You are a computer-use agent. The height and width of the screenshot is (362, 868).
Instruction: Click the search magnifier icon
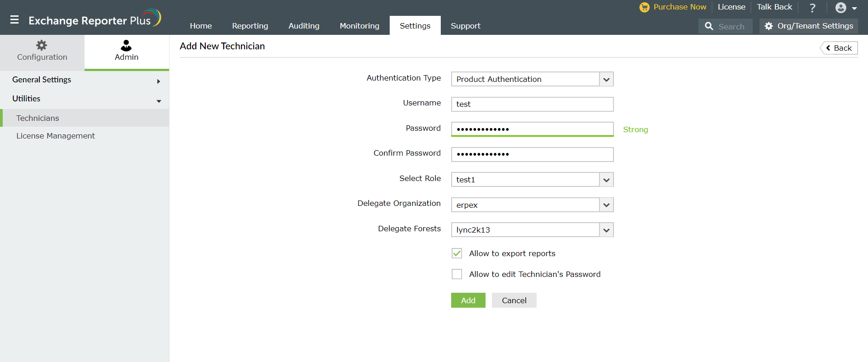[x=709, y=27]
